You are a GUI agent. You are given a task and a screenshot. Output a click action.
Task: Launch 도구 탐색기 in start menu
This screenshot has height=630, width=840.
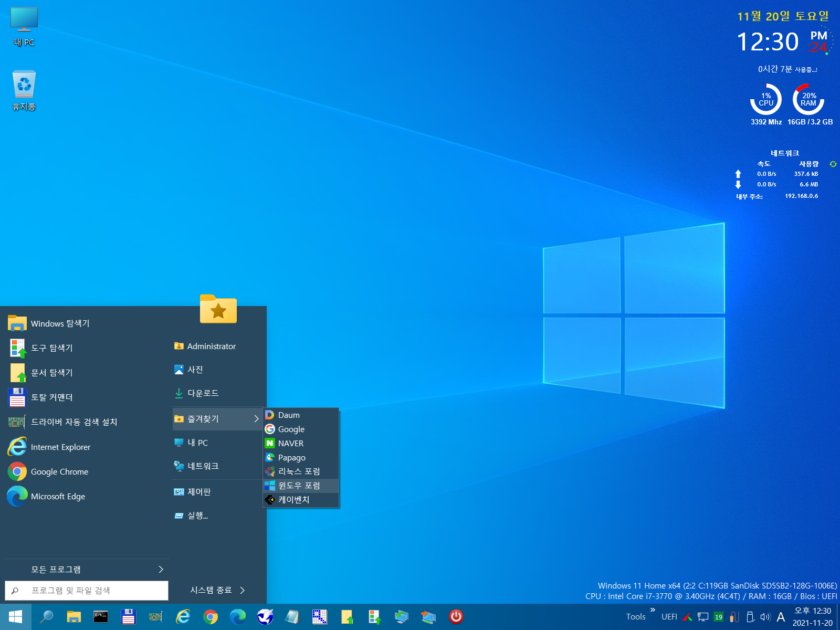coord(87,348)
